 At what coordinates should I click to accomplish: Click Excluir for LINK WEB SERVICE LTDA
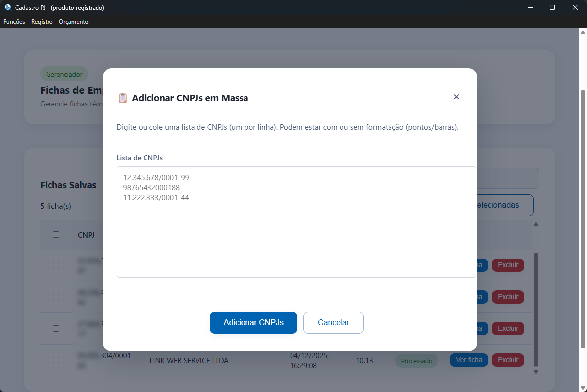click(x=508, y=360)
